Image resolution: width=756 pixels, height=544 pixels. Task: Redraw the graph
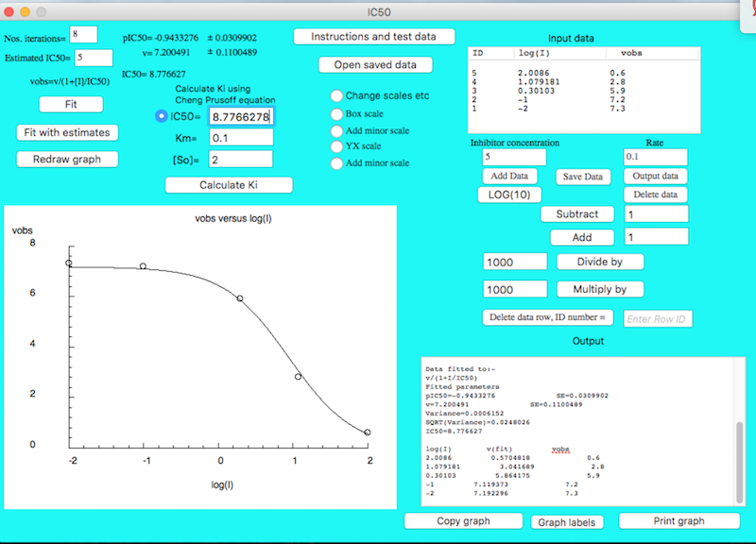[x=67, y=159]
